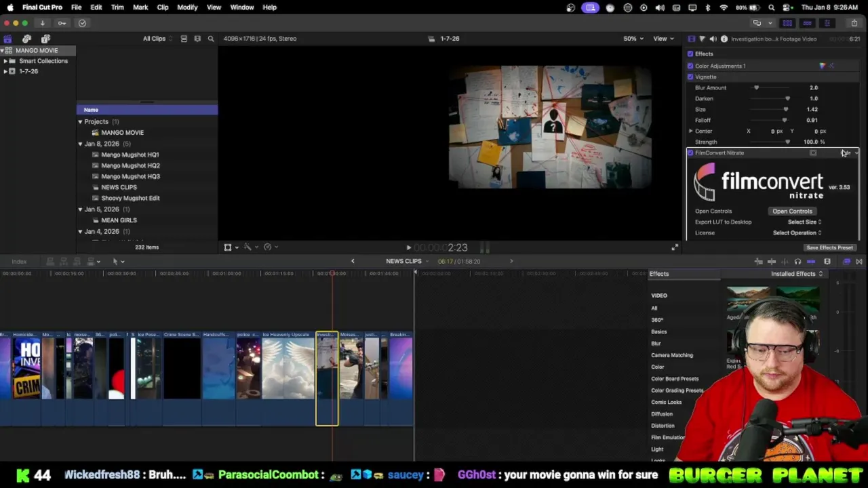Show the Libraries sidebar clapperboard icon
This screenshot has width=868, height=488.
(x=7, y=39)
